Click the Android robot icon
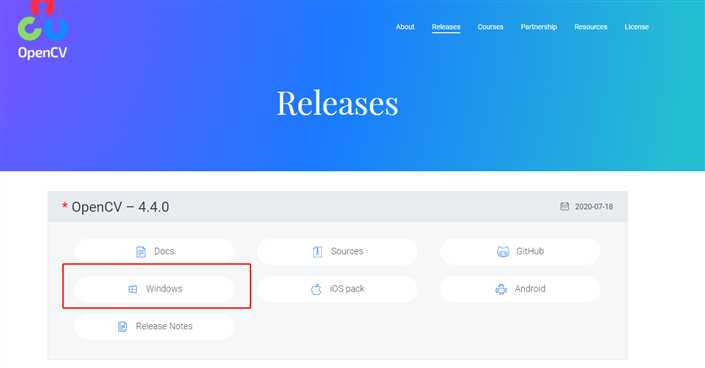The image size is (705, 368). click(501, 289)
